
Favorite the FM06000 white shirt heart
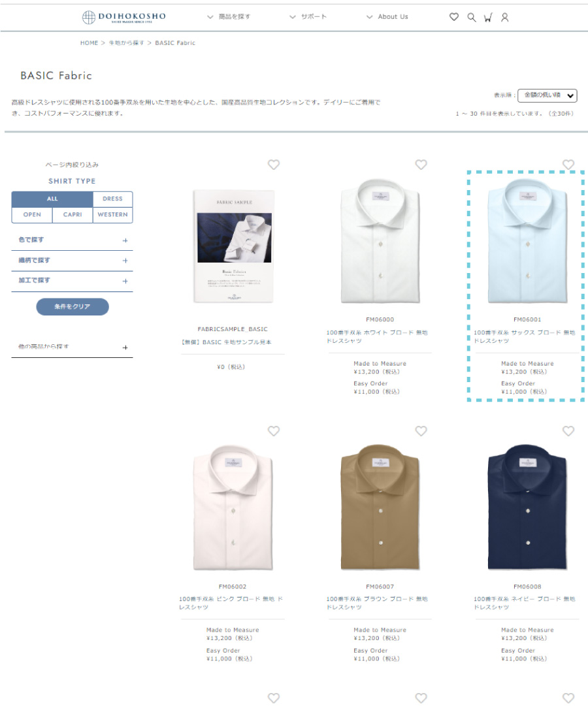coord(421,165)
